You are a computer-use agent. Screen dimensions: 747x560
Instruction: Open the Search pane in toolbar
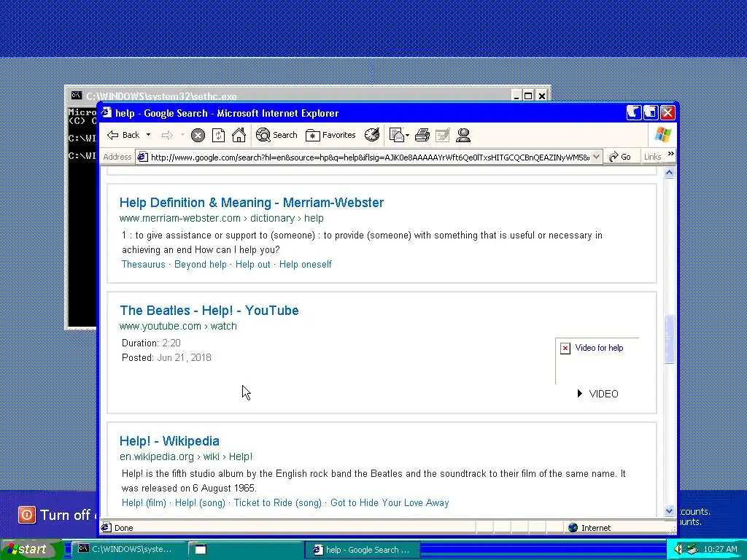point(276,135)
